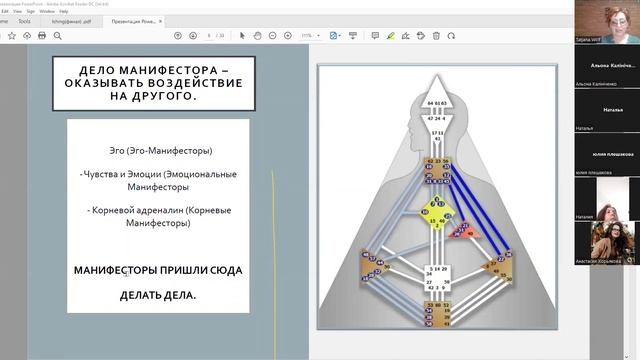Go to next page arrow button

(x=193, y=36)
